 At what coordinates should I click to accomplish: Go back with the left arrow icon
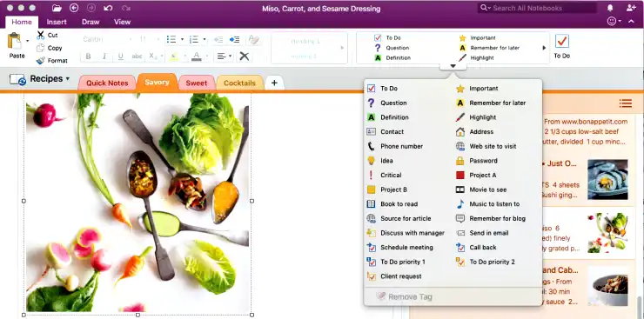tap(74, 8)
